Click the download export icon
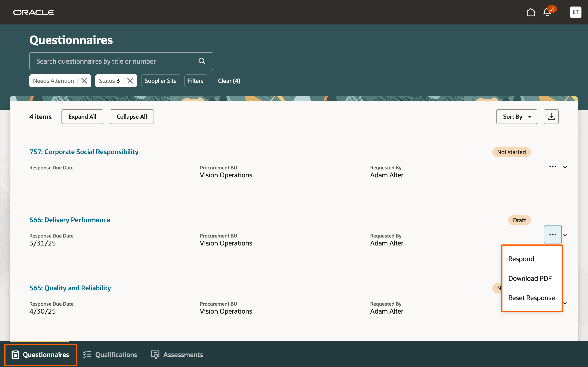The width and height of the screenshot is (588, 367). (551, 117)
